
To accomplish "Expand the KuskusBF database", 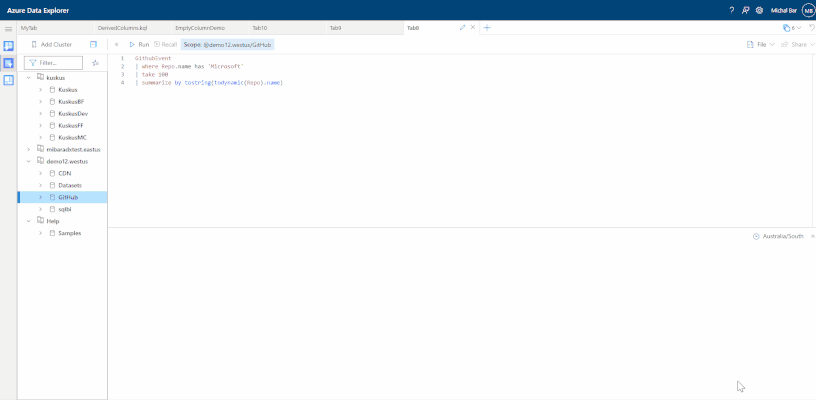I will click(x=41, y=101).
